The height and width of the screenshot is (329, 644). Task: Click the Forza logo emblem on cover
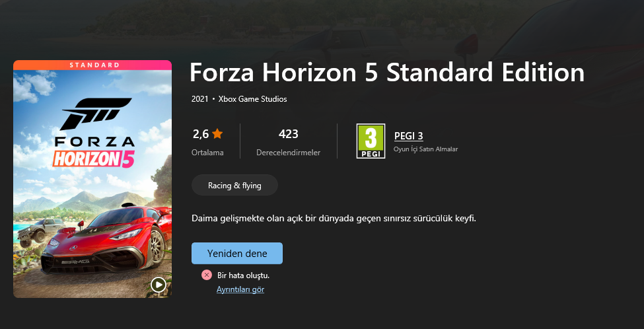point(96,114)
